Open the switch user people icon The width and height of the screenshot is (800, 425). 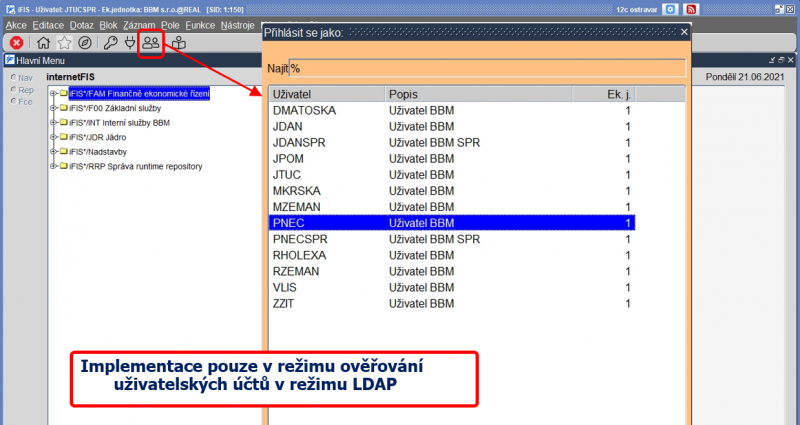tap(151, 43)
